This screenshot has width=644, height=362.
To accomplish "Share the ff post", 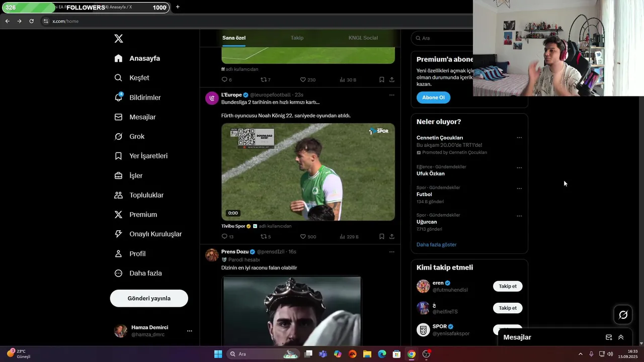I will pos(392,80).
